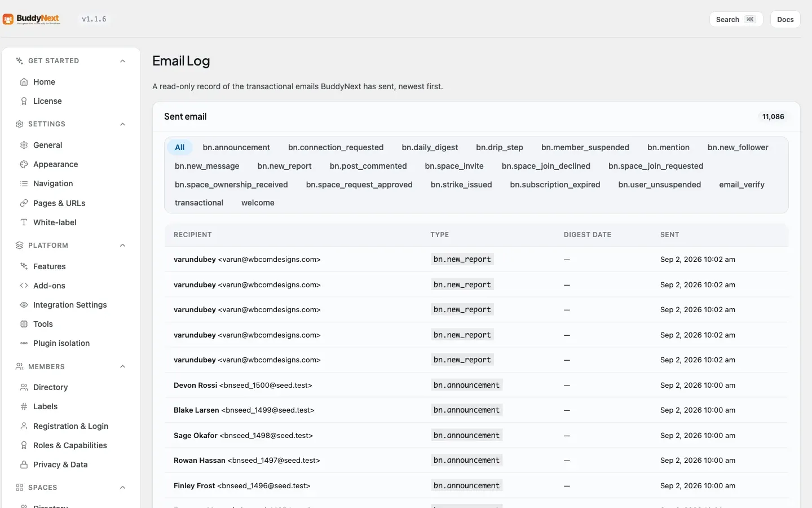
Task: Filter by bn.connection_requested
Action: click(336, 147)
